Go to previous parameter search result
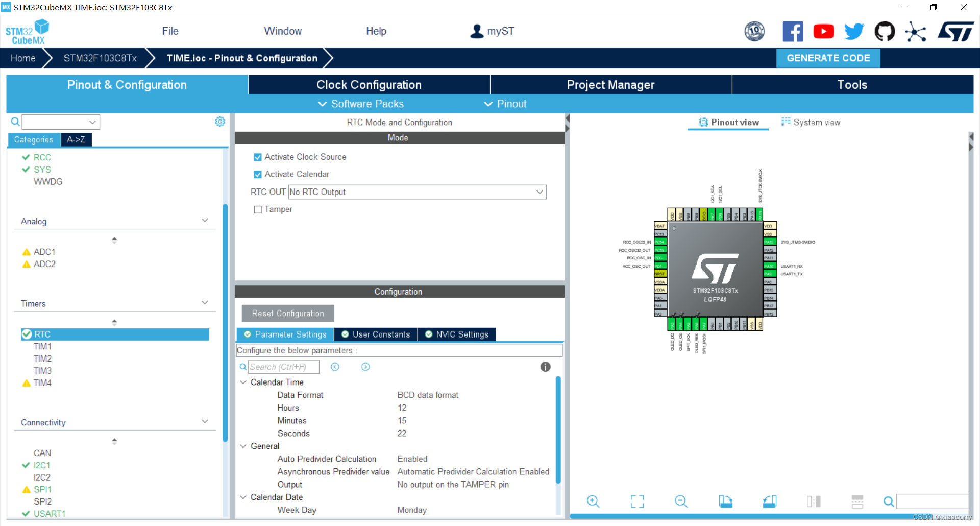The image size is (980, 526). point(335,367)
